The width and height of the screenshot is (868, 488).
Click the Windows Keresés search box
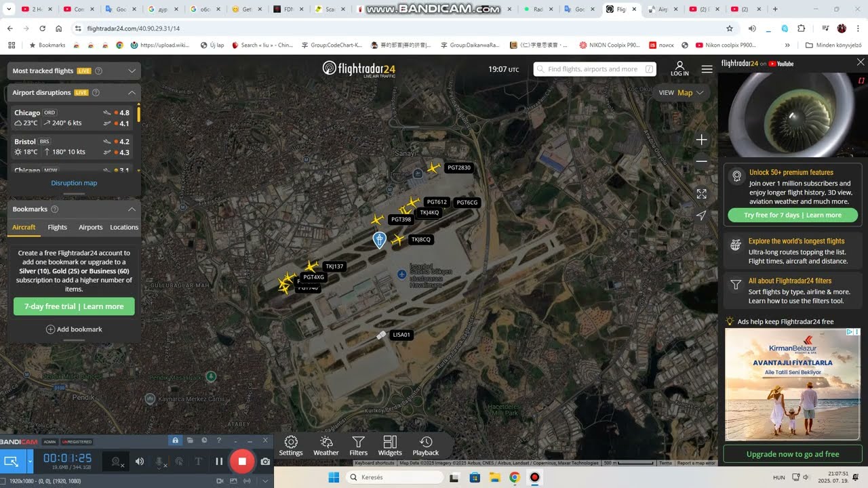(395, 477)
